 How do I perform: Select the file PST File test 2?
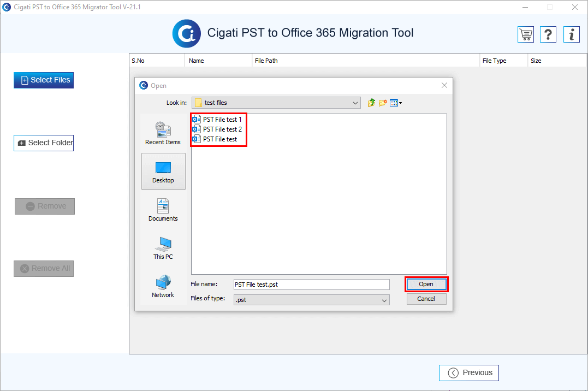[x=217, y=129]
